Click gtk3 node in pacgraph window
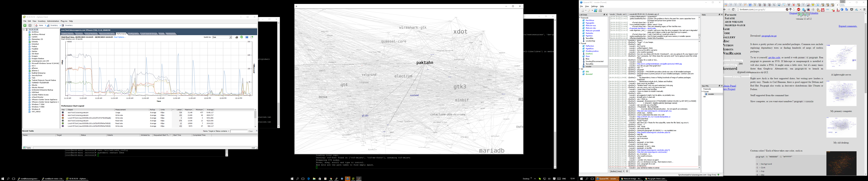The width and height of the screenshot is (868, 181). point(460,87)
